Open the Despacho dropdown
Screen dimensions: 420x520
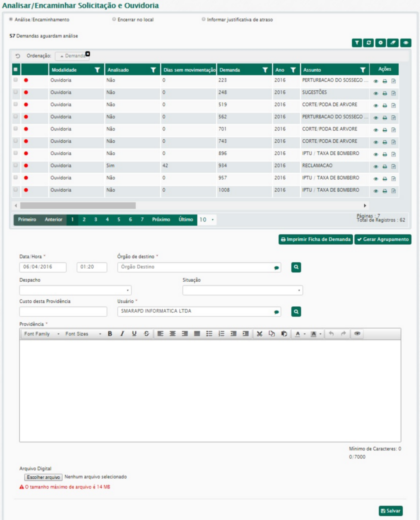pos(75,290)
